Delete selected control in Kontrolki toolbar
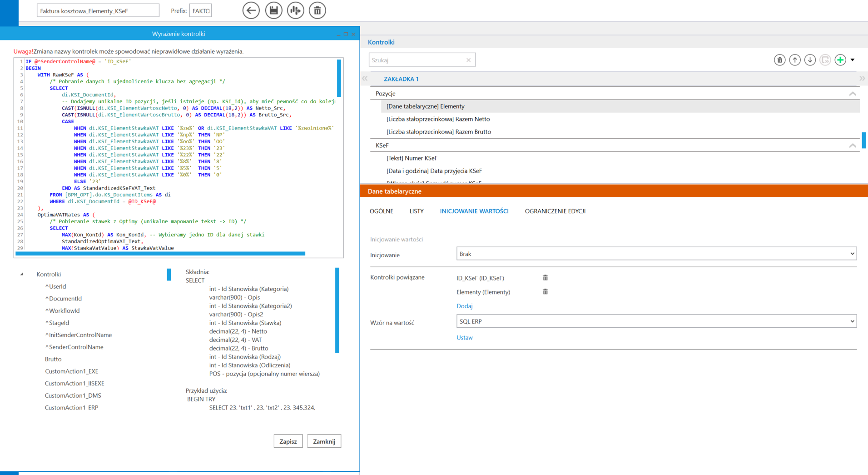The image size is (868, 475). point(779,60)
